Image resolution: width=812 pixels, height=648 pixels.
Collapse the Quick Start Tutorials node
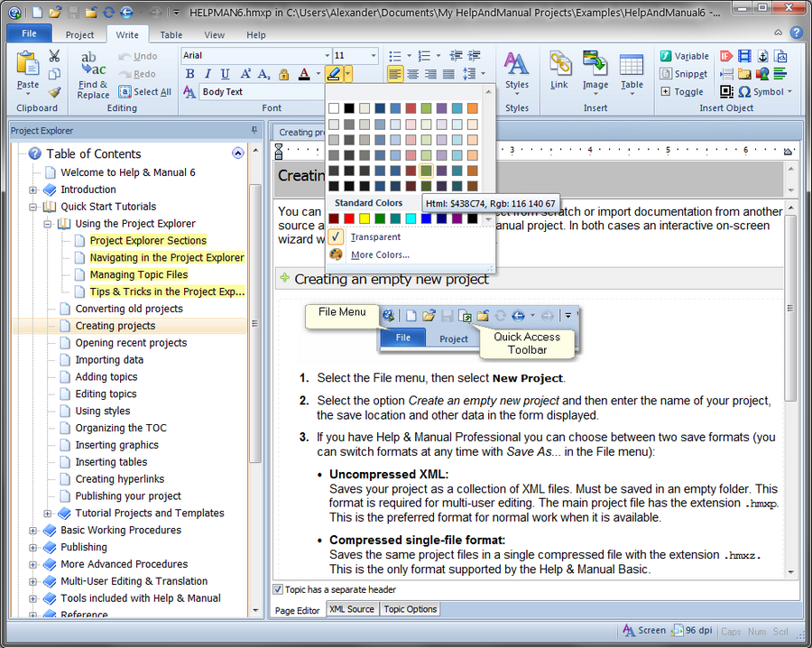point(33,207)
